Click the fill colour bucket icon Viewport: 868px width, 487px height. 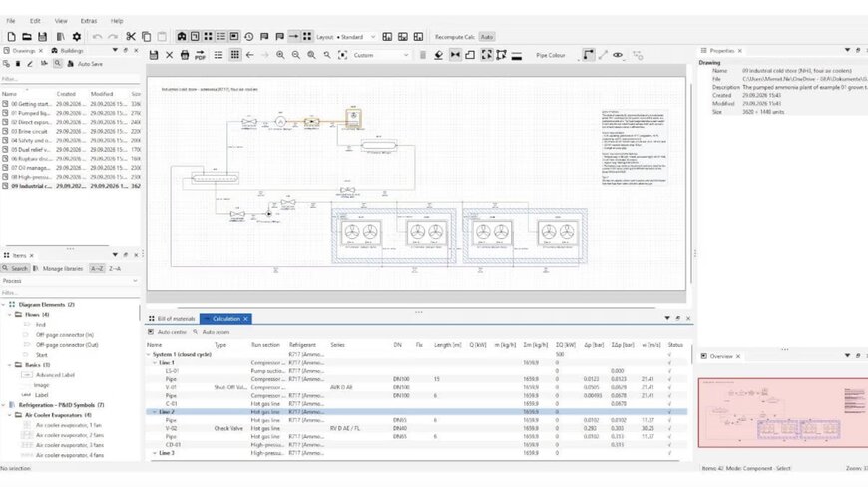coord(438,55)
